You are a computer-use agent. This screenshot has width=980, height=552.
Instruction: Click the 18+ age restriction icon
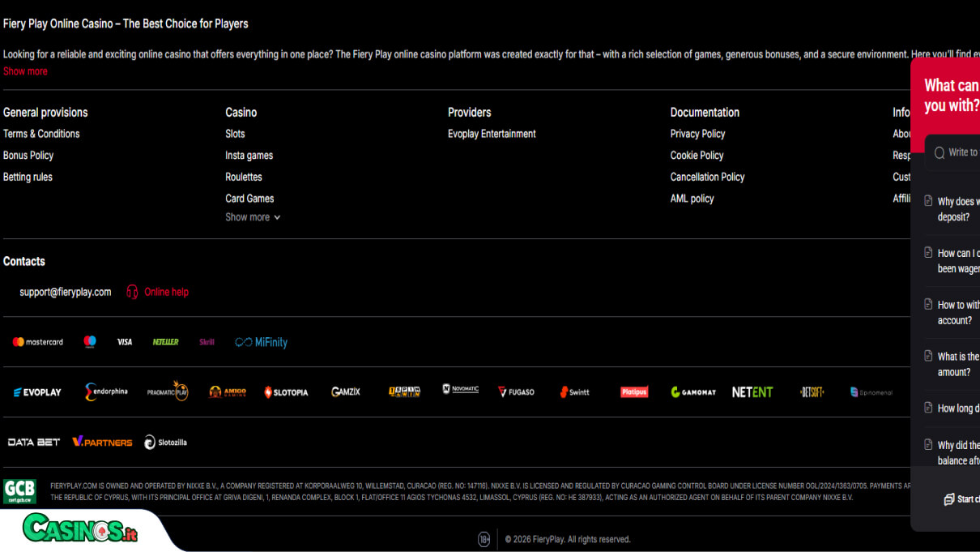[x=484, y=539]
